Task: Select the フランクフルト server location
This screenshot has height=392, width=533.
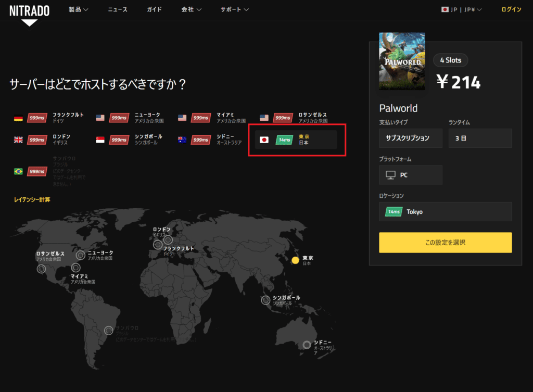Action: (49, 118)
